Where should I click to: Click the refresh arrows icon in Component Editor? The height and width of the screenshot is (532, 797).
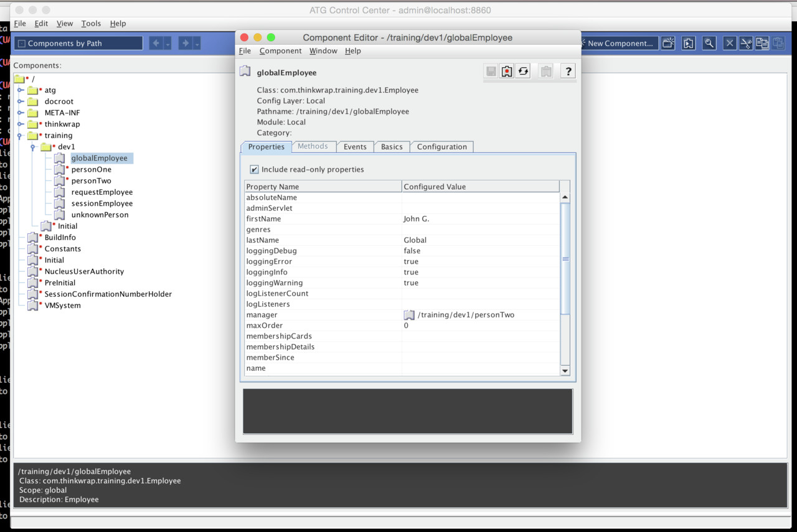[523, 72]
